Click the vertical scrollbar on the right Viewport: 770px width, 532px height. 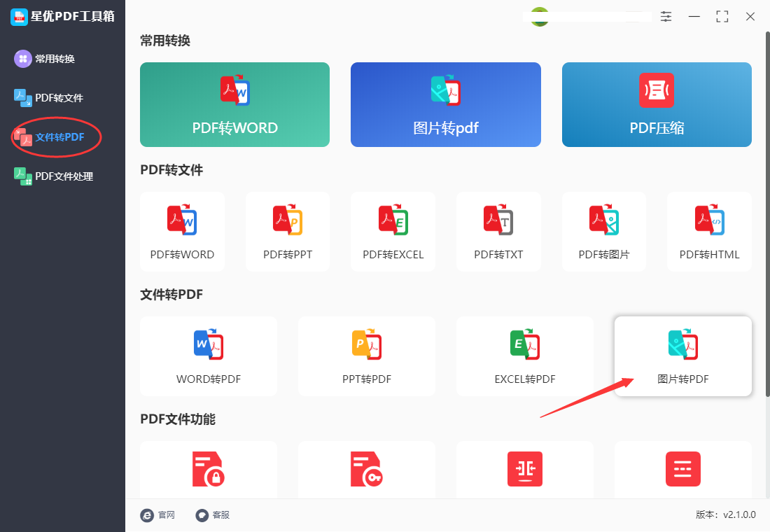767,213
